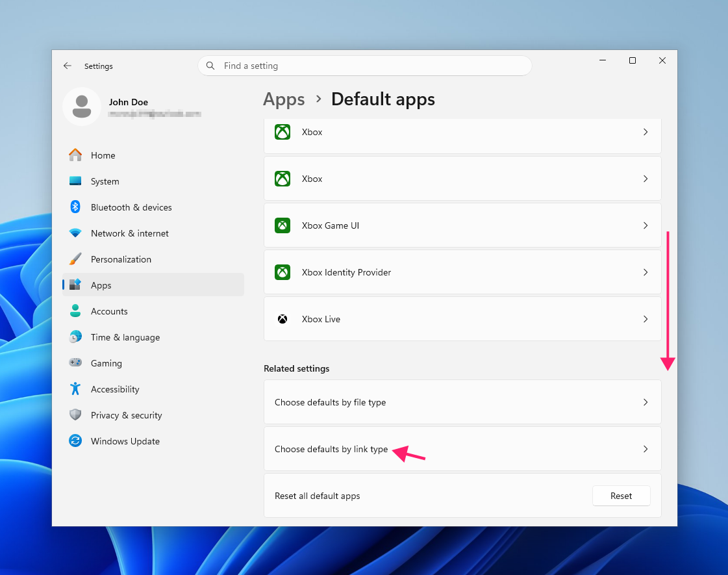
Task: Open the chevron for defaults by link type
Action: coord(646,449)
